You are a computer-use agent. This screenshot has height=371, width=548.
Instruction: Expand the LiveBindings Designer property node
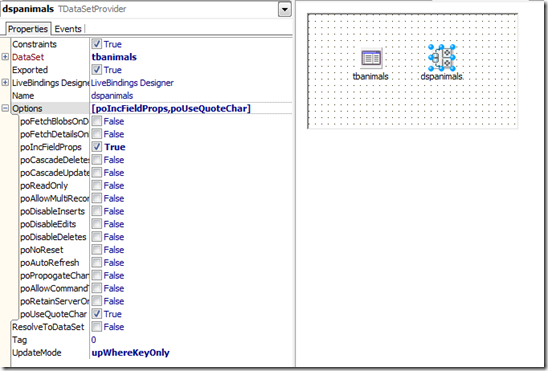point(5,82)
